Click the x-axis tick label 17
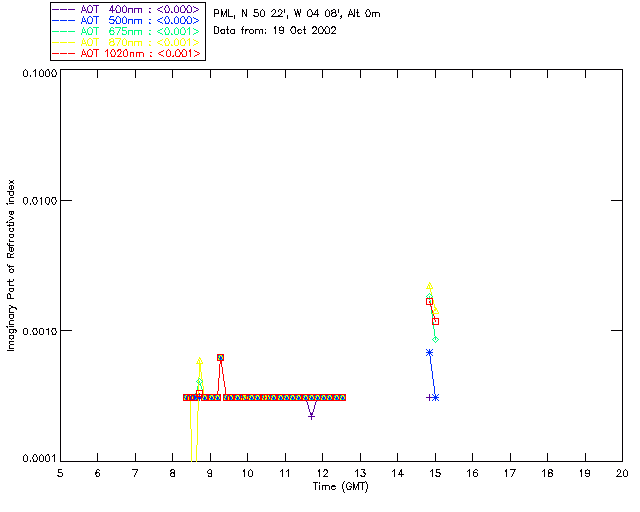 click(510, 473)
